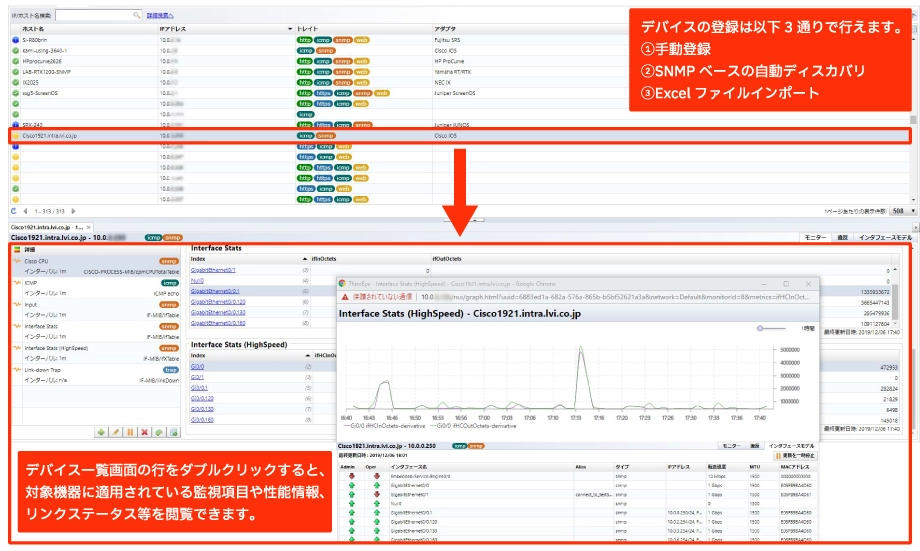Click the detail list icon atop the monitor list
Image resolution: width=920 pixels, height=551 pixels.
click(17, 249)
